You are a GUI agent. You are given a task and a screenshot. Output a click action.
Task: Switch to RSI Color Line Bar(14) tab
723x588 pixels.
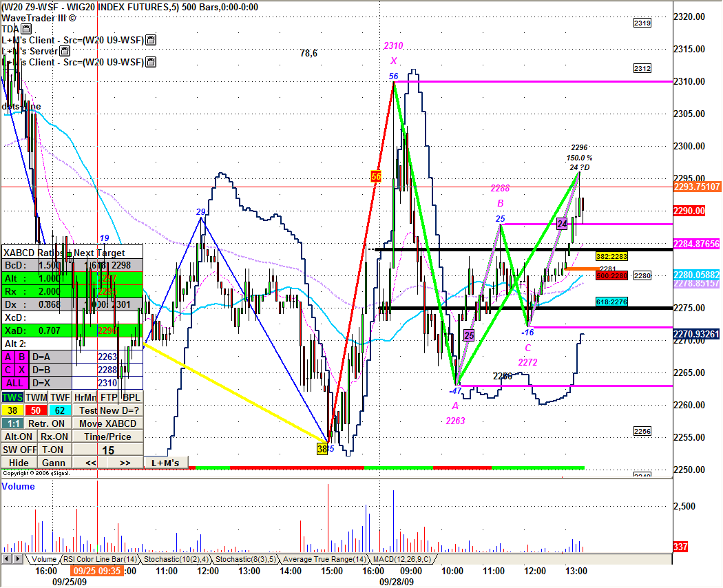[x=100, y=559]
